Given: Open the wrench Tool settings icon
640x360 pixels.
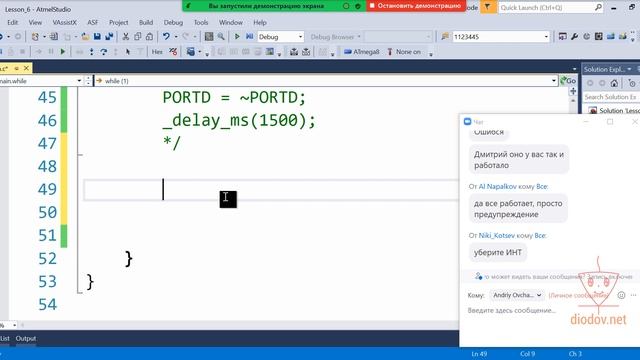Looking at the screenshot, I should coord(575,37).
